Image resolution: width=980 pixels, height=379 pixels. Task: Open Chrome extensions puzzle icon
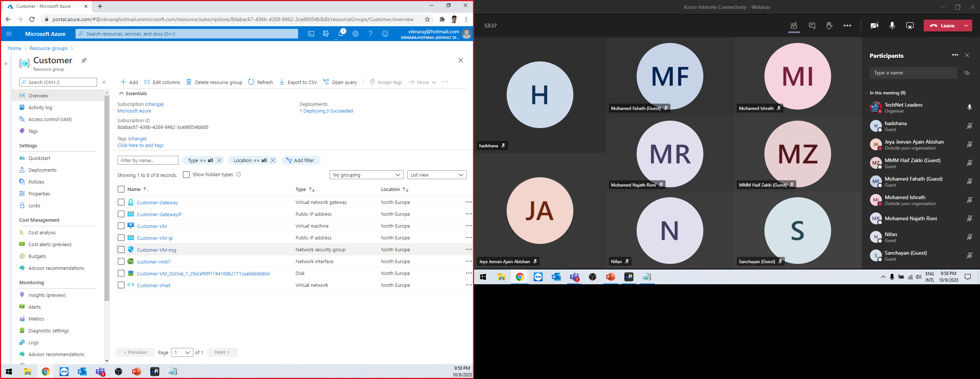[442, 19]
